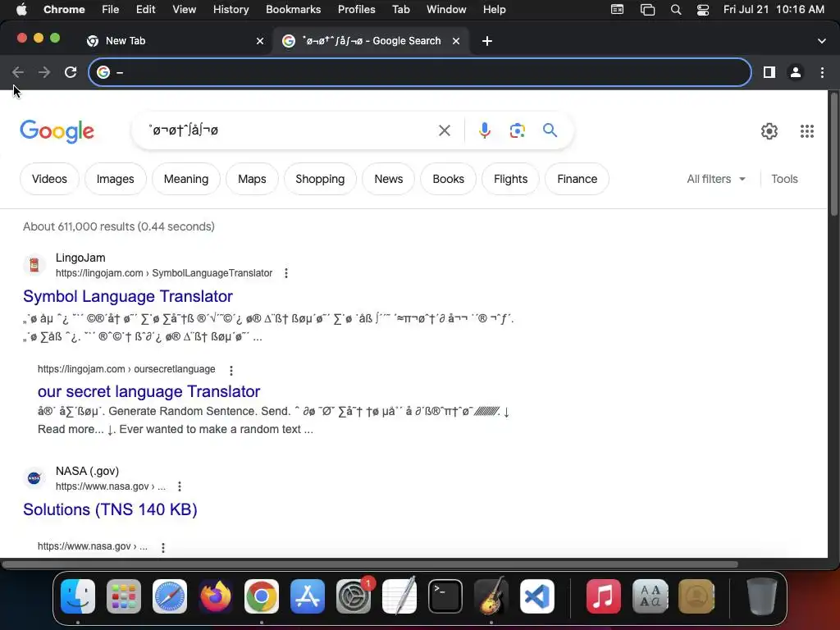The image size is (840, 630).
Task: Open the Profiles menu
Action: coord(356,10)
